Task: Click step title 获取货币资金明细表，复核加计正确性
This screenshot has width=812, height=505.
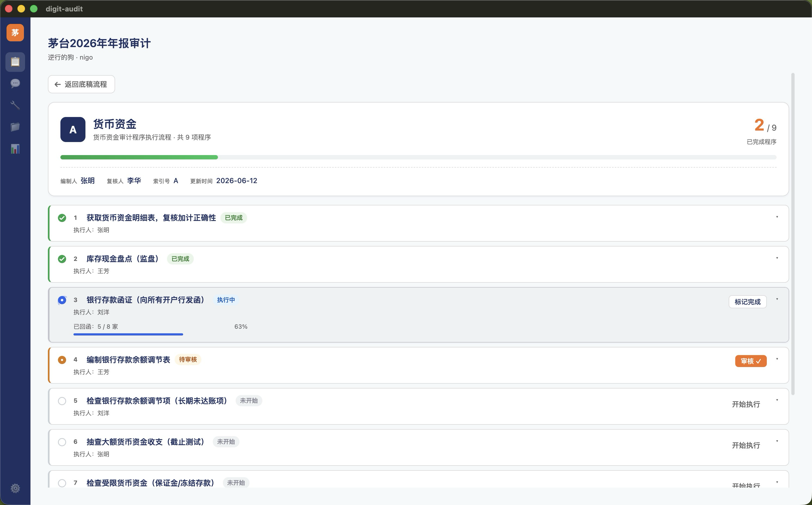Action: pyautogui.click(x=151, y=218)
